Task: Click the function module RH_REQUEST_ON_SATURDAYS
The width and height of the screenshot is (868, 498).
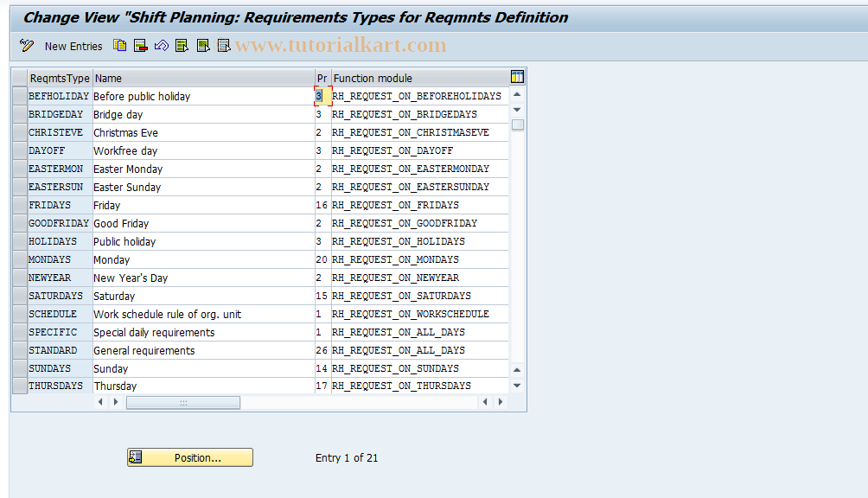Action: (419, 296)
